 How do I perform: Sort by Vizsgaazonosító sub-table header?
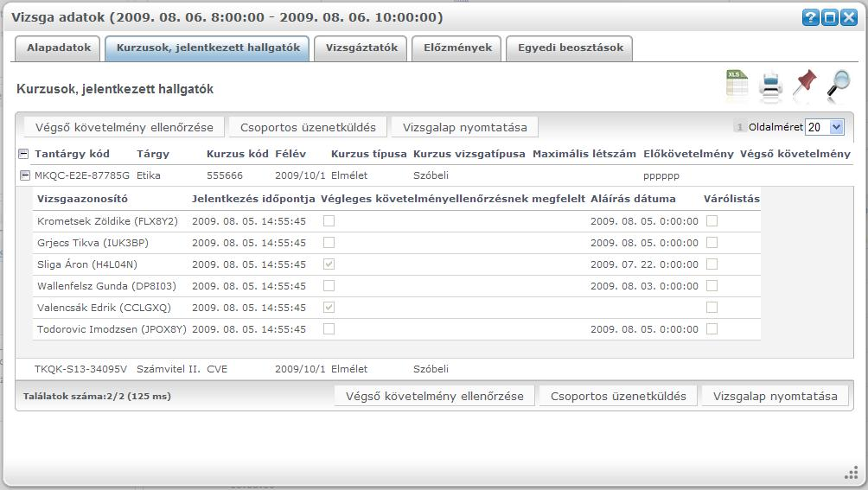82,199
